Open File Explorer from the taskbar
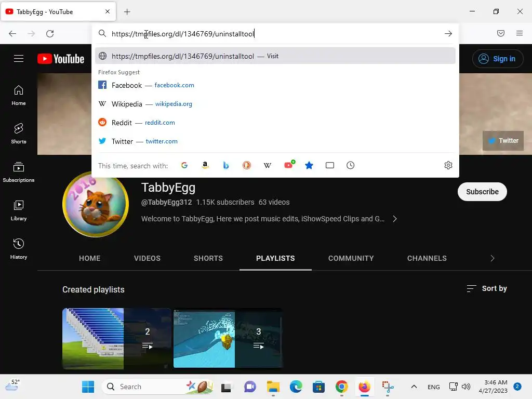 coord(273,387)
